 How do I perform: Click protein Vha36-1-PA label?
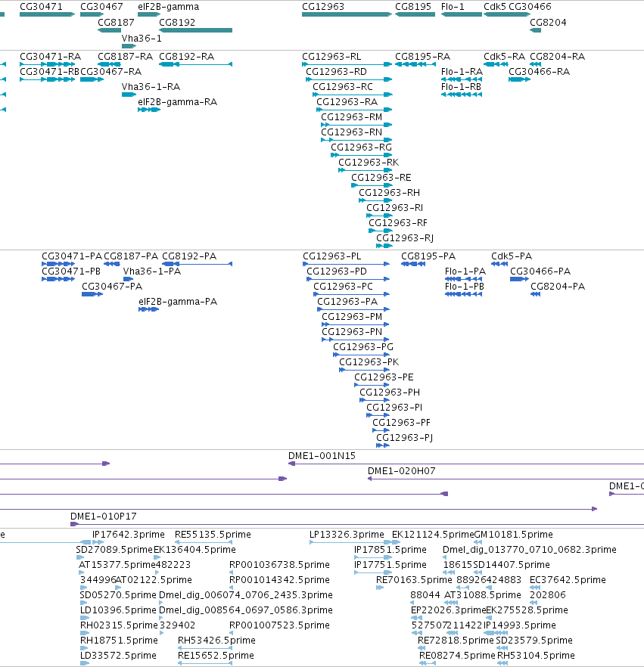[x=152, y=271]
